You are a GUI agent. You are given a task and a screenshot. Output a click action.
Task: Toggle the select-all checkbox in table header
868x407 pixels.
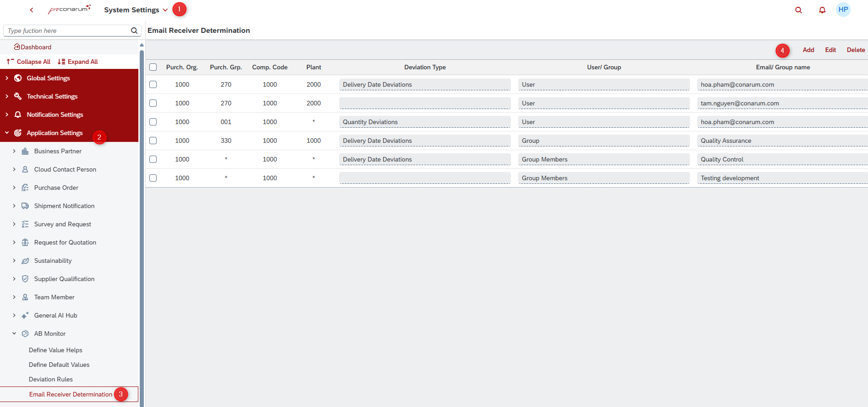pos(153,67)
